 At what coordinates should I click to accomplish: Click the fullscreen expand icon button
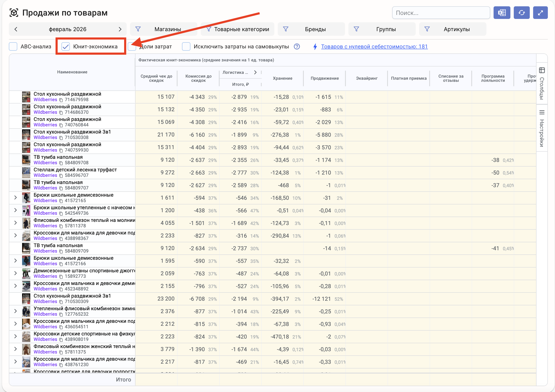pyautogui.click(x=540, y=13)
